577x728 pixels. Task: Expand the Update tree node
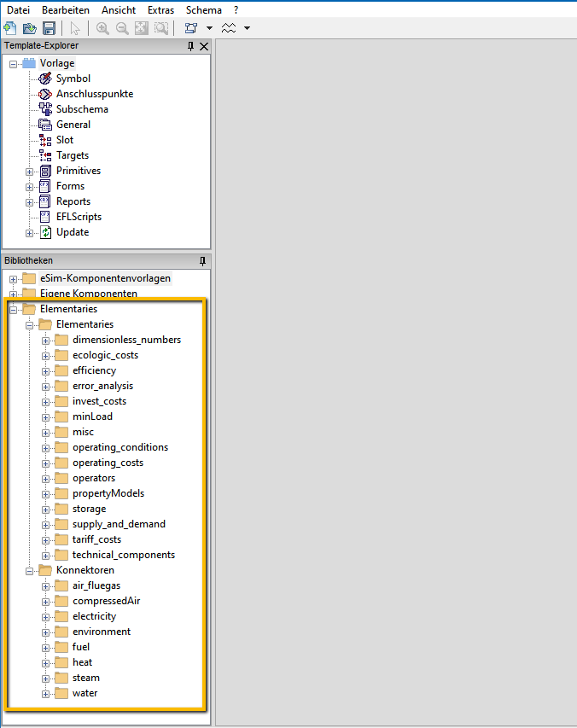pyautogui.click(x=29, y=233)
